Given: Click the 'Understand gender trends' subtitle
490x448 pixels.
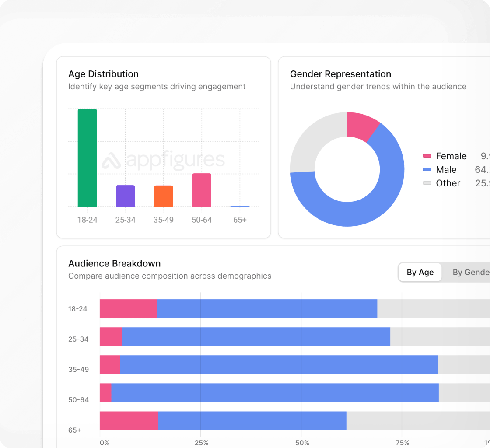Looking at the screenshot, I should tap(378, 87).
